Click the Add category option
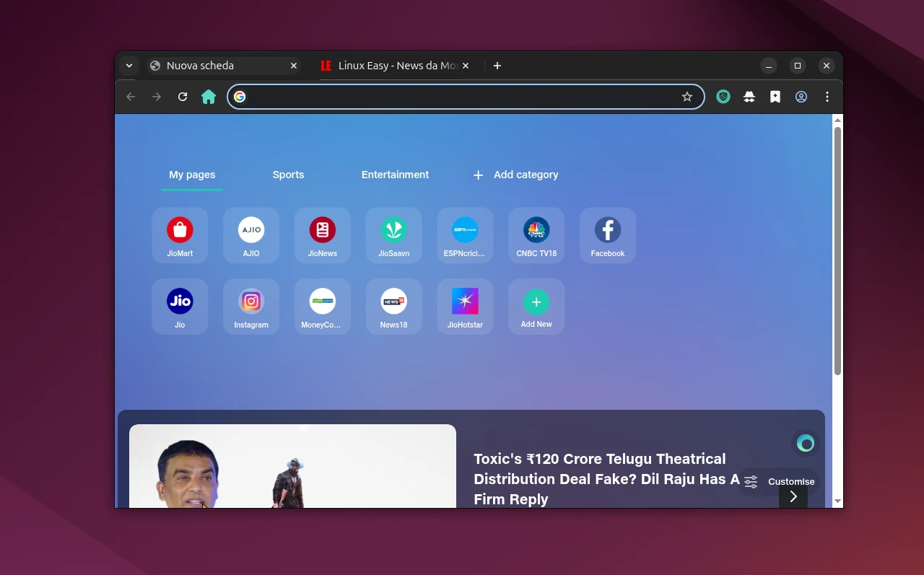Image resolution: width=924 pixels, height=575 pixels. click(515, 175)
